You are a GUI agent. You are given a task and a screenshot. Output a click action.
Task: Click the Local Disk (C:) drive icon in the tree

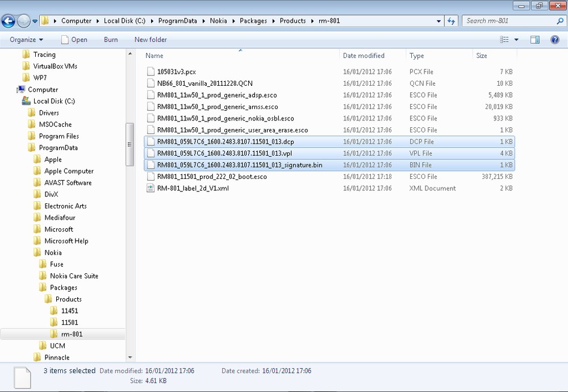[26, 101]
